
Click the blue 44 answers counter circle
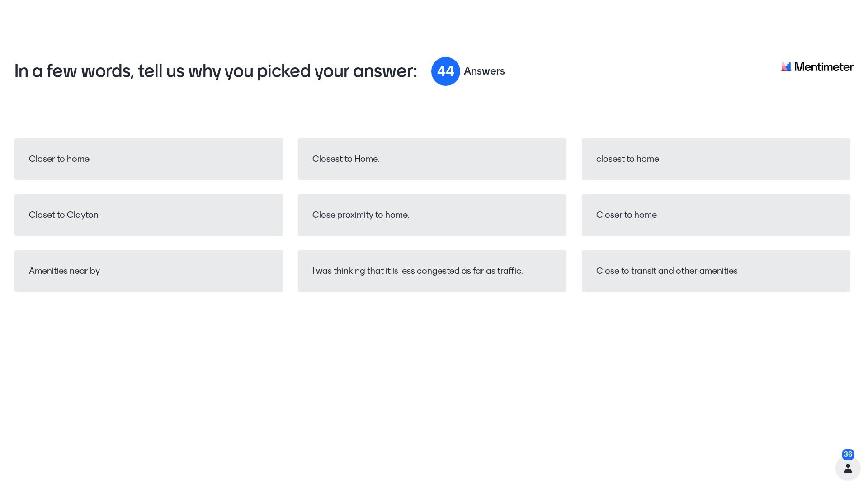[x=445, y=71]
